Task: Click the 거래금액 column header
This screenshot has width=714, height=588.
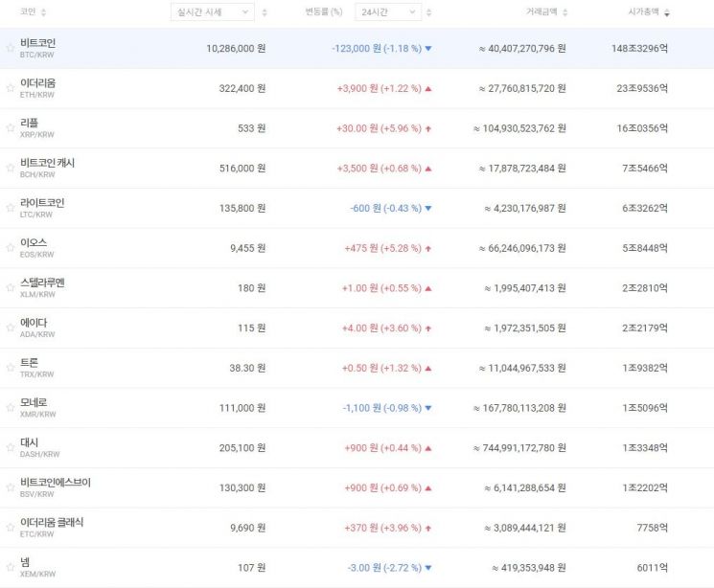Action: 541,11
